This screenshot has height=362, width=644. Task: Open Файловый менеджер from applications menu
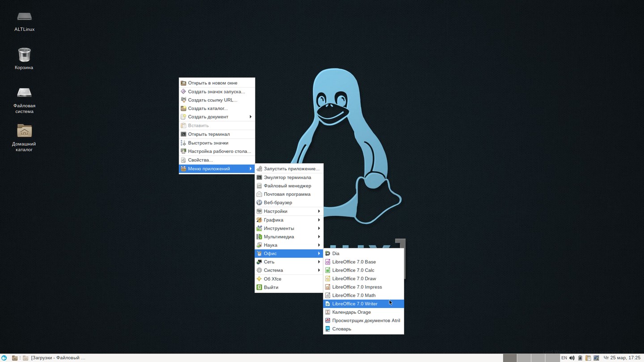pyautogui.click(x=289, y=186)
